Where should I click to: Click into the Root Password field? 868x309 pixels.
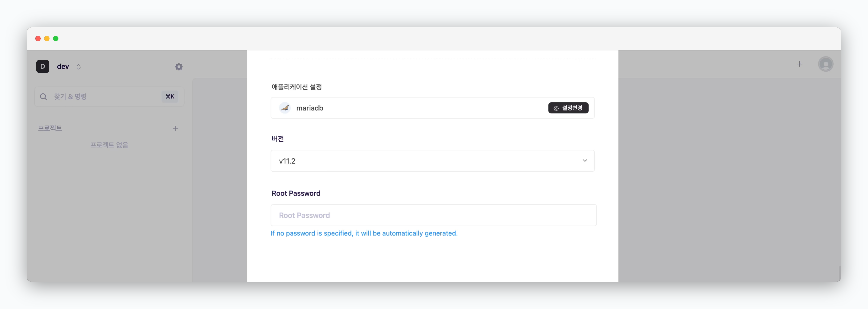tap(433, 215)
